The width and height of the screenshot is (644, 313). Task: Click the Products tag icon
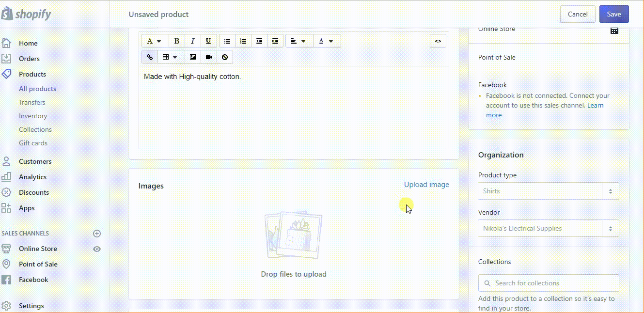(x=6, y=74)
